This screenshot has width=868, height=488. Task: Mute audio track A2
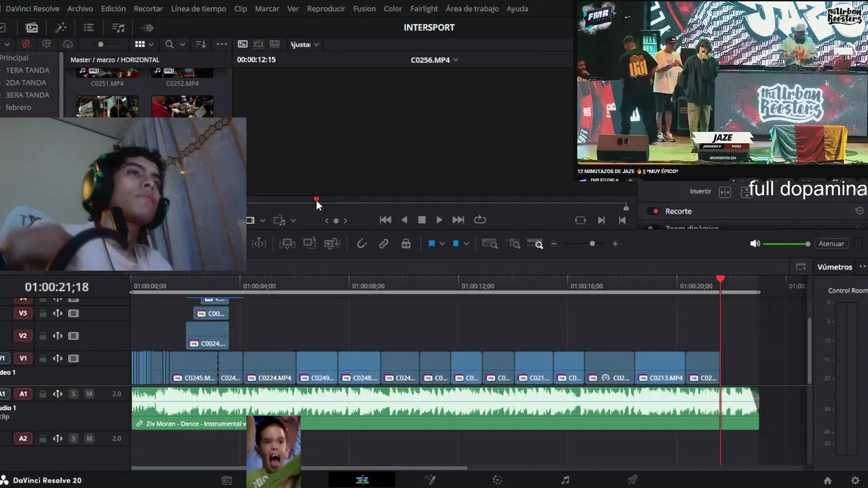click(89, 439)
